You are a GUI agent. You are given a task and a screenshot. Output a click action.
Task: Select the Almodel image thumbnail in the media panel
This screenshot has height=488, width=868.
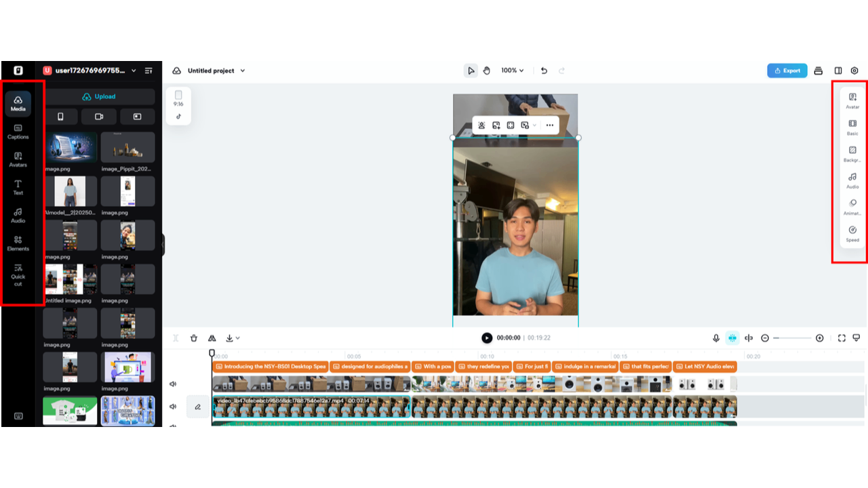coord(70,190)
